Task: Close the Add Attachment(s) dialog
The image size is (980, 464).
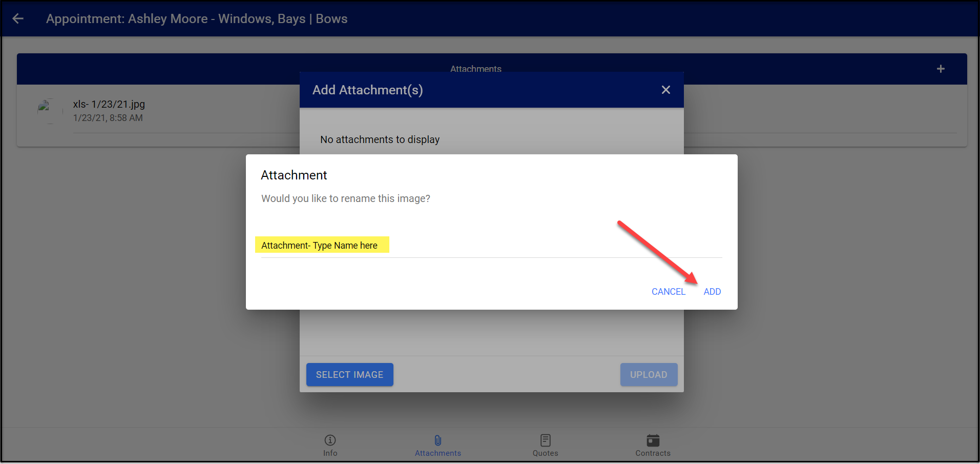Action: [665, 90]
